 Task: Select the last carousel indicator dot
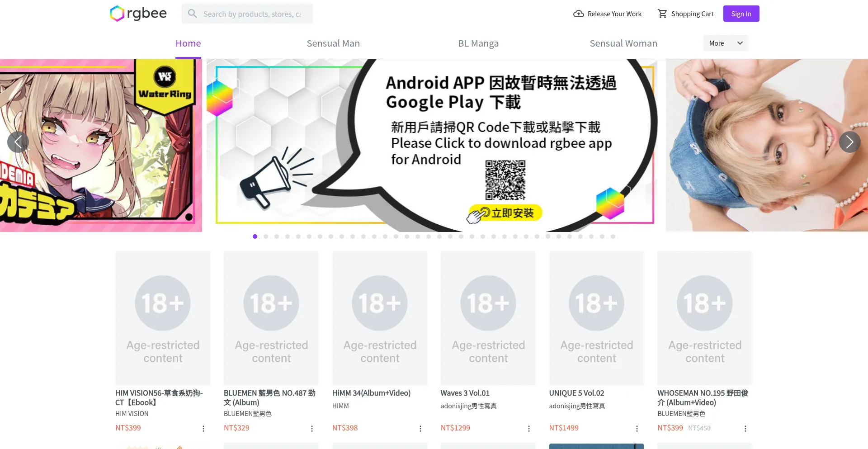613,236
